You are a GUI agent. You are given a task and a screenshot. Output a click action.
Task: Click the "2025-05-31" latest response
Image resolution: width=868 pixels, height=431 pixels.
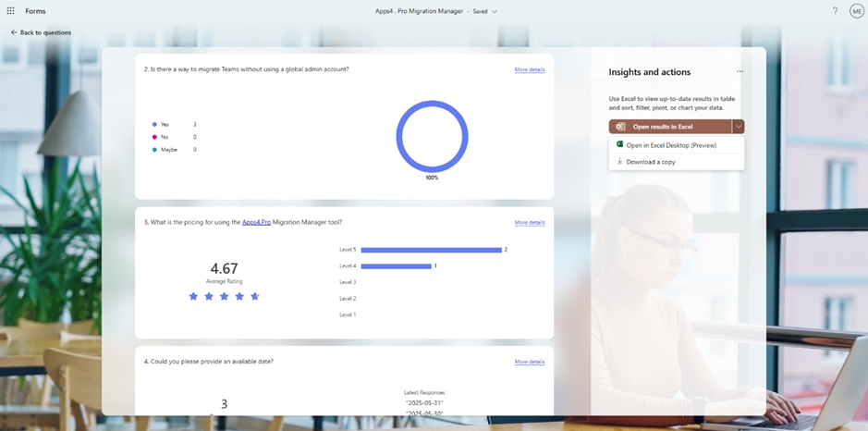coord(424,402)
